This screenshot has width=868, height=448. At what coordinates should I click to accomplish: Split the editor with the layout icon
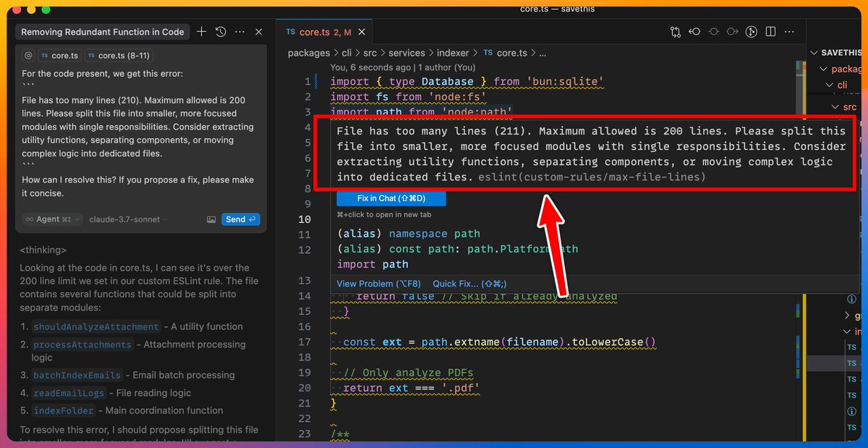771,32
